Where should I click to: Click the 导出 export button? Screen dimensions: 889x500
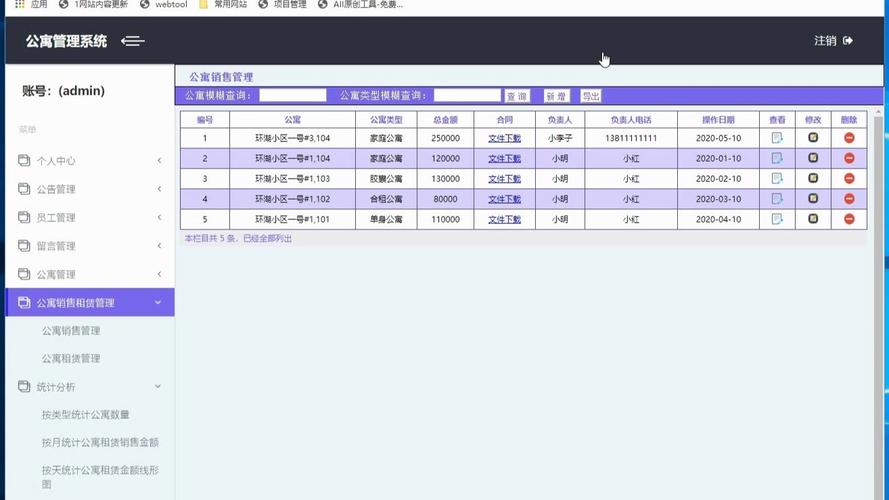point(591,96)
